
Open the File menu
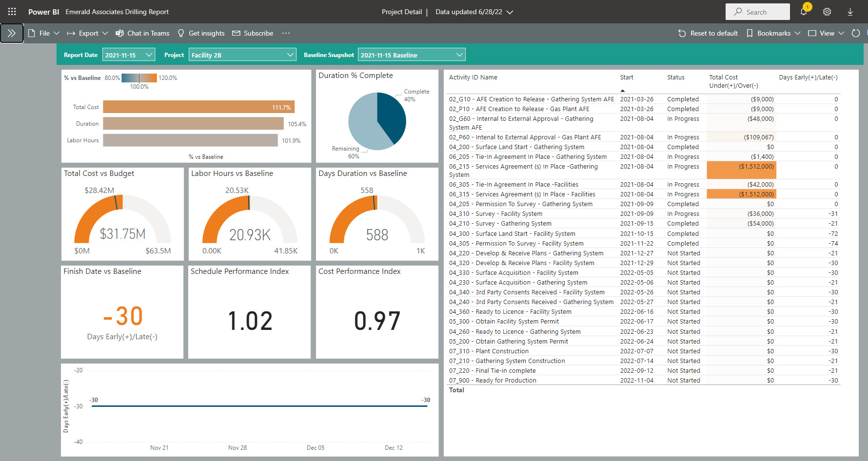[44, 33]
